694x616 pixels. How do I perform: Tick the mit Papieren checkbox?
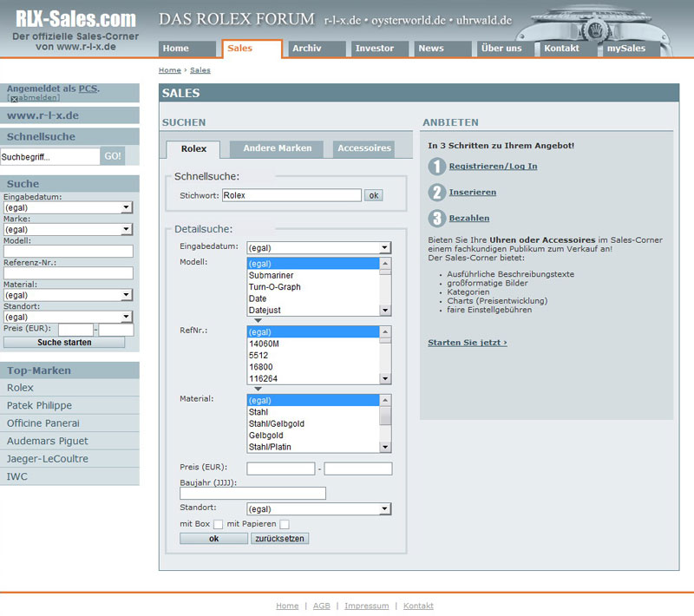tap(285, 524)
